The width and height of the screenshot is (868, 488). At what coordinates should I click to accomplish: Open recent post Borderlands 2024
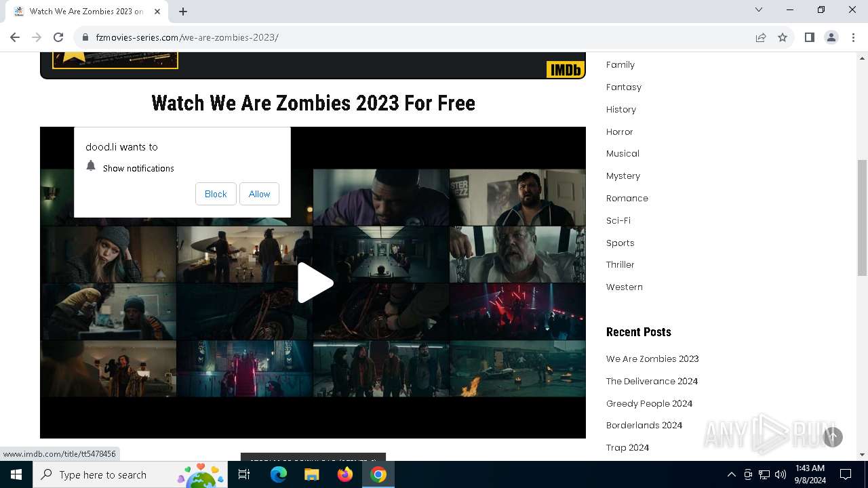pyautogui.click(x=644, y=425)
